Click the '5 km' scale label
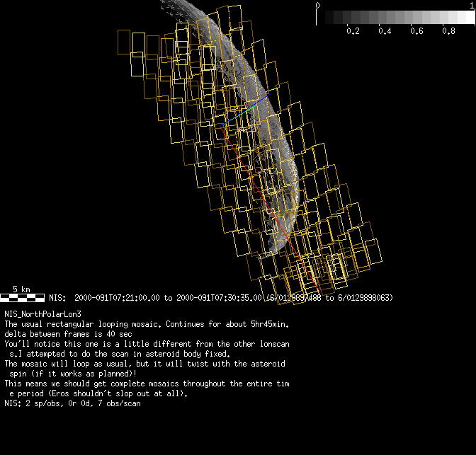The width and height of the screenshot is (476, 455). pyautogui.click(x=21, y=289)
